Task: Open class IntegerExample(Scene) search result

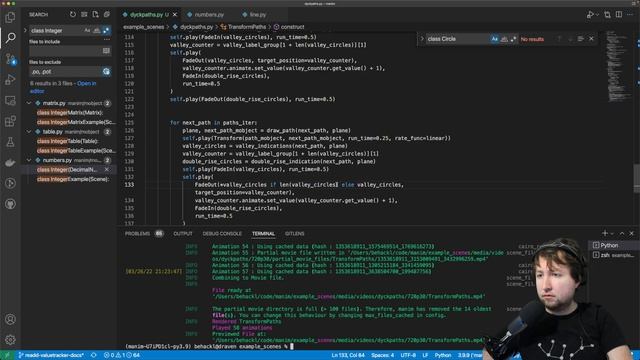Action: [x=73, y=179]
